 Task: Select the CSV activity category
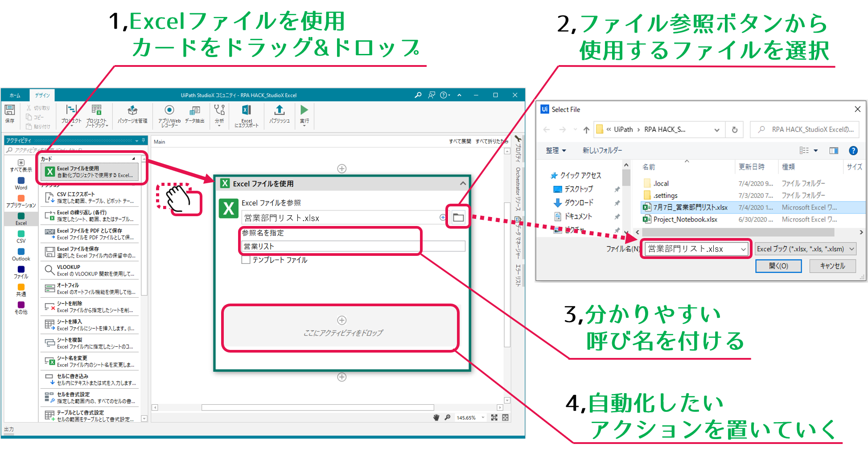21,237
